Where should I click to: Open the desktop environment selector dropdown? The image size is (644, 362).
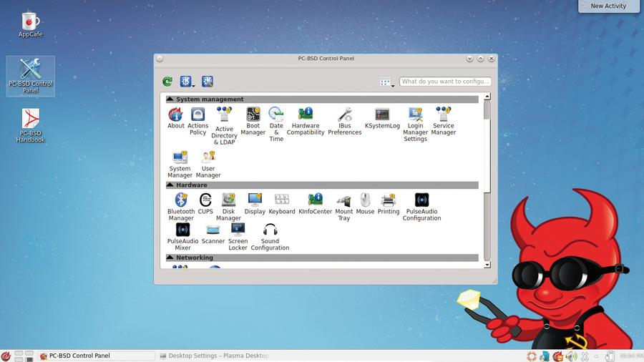point(187,82)
